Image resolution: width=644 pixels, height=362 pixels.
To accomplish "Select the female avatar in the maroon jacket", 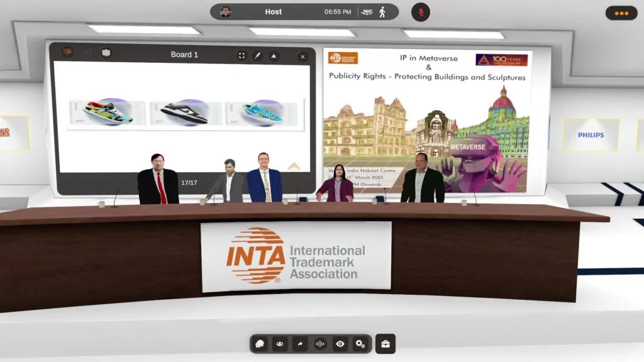I will (x=336, y=183).
